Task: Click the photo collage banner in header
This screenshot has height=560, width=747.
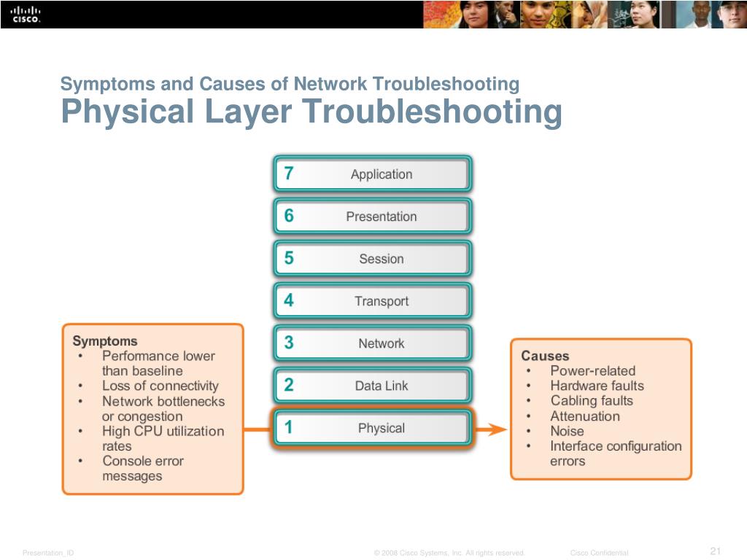Action: point(585,15)
